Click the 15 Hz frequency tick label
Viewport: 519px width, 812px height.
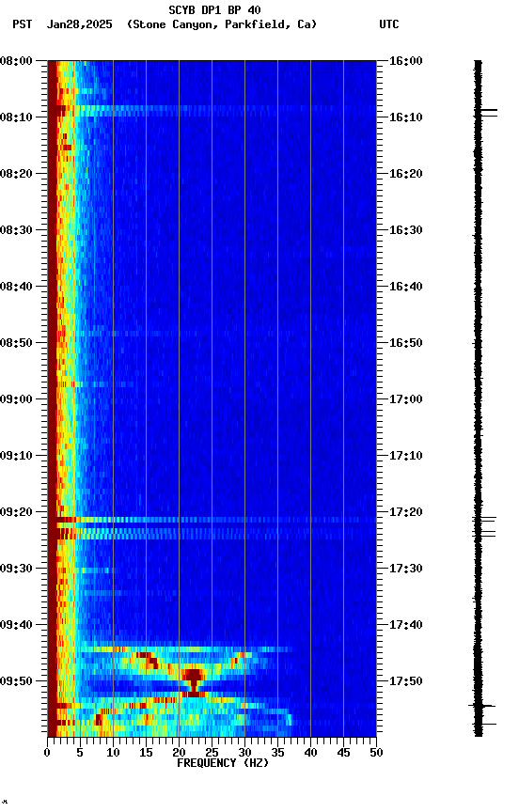coord(146,753)
